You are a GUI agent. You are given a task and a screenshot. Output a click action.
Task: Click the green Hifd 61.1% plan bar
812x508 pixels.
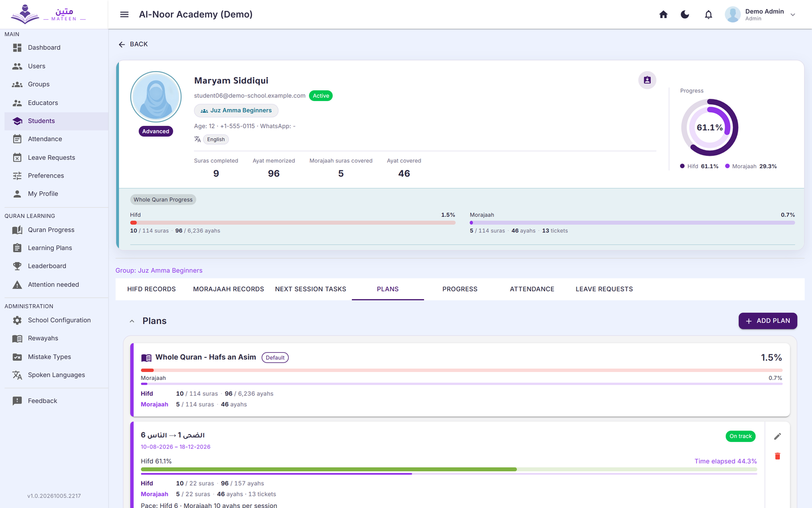[x=449, y=470]
